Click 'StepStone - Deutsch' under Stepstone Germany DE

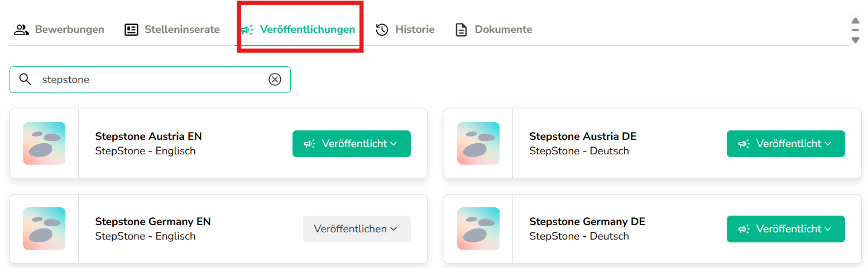579,236
